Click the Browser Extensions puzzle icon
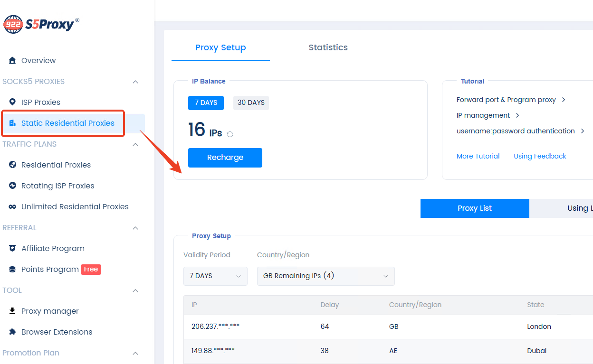Viewport: 593px width, 364px height. pos(13,332)
